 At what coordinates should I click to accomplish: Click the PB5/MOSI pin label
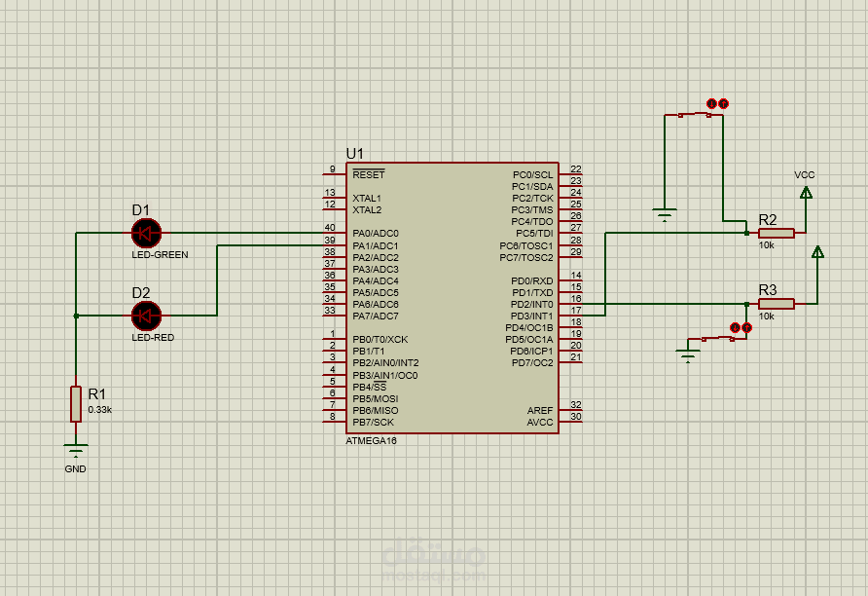coord(376,399)
